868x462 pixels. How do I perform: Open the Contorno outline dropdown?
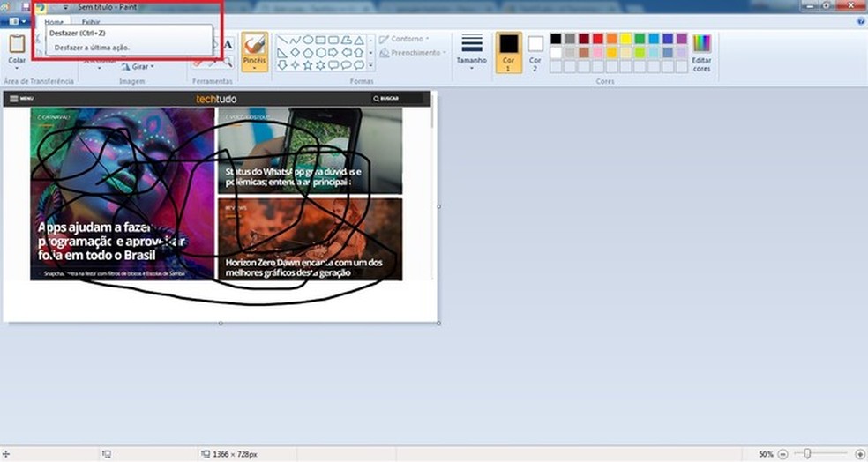click(x=405, y=40)
